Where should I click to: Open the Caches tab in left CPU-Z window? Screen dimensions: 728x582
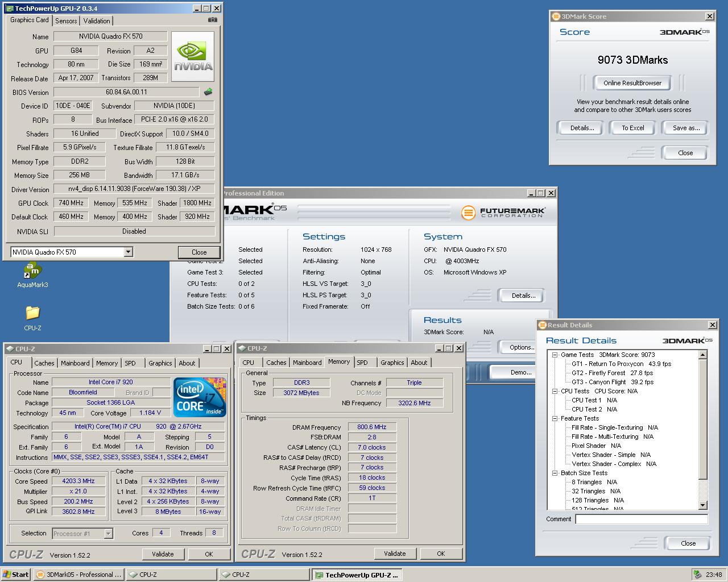click(x=44, y=363)
